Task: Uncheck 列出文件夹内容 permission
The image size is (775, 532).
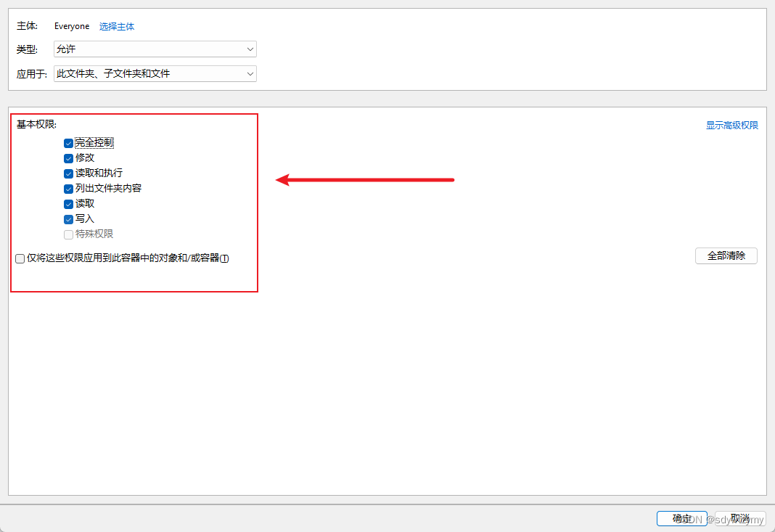Action: [x=69, y=189]
